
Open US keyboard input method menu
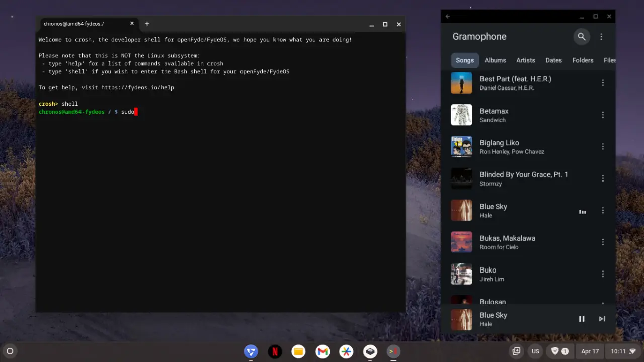coord(535,351)
